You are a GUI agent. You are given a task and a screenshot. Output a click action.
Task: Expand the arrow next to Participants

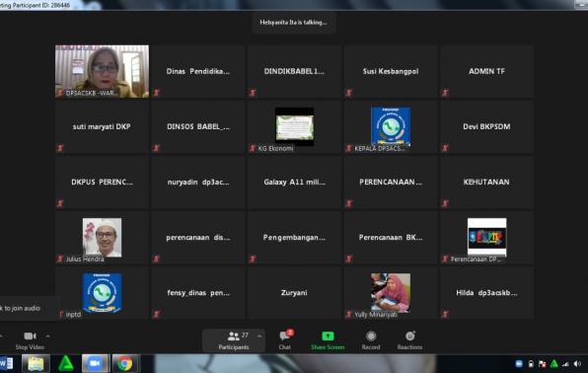[x=259, y=336]
